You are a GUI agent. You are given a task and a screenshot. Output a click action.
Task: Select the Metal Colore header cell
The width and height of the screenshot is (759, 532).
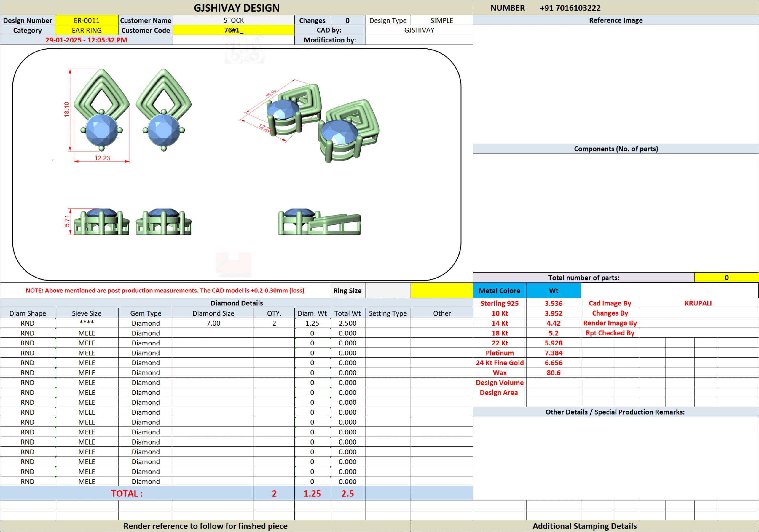(x=499, y=291)
